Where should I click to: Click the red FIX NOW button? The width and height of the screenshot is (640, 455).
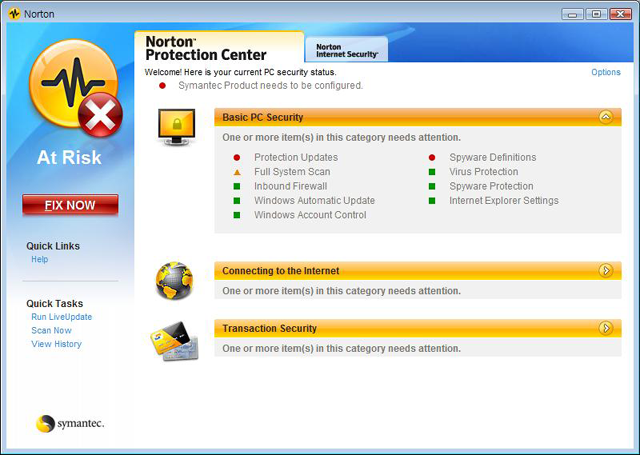coord(70,205)
